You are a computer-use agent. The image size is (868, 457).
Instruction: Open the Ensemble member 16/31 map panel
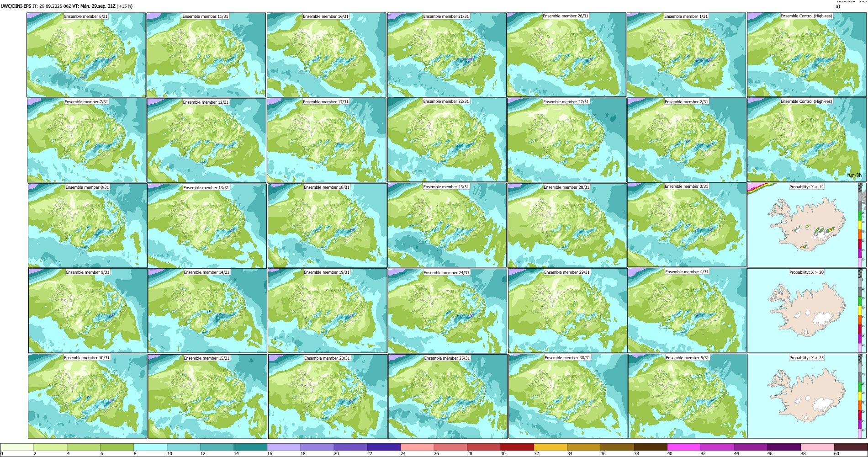[326, 55]
